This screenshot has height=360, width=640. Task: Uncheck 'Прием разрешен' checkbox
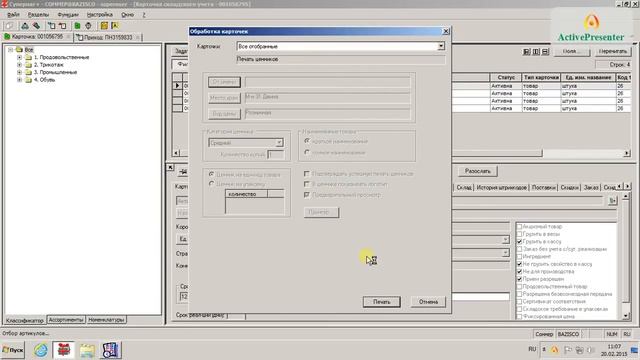tap(520, 279)
